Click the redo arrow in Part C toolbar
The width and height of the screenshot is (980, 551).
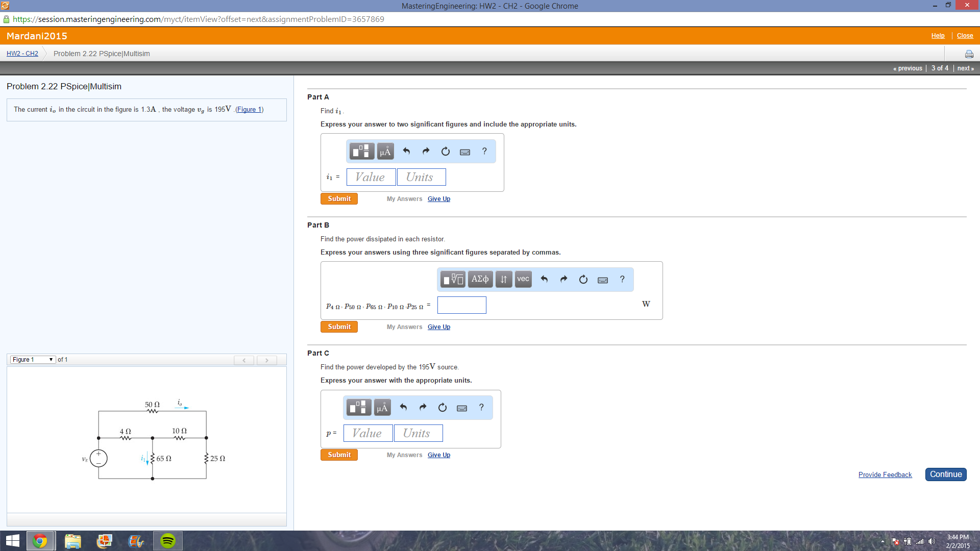[x=423, y=407]
